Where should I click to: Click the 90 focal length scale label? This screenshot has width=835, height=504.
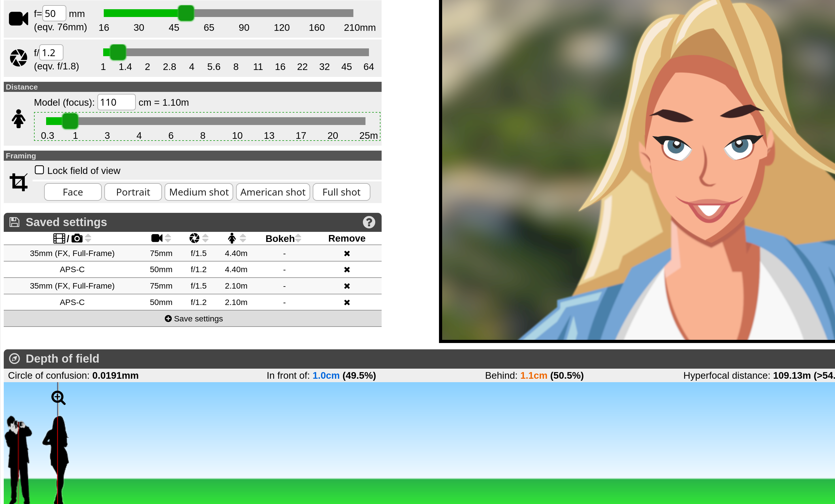244,27
